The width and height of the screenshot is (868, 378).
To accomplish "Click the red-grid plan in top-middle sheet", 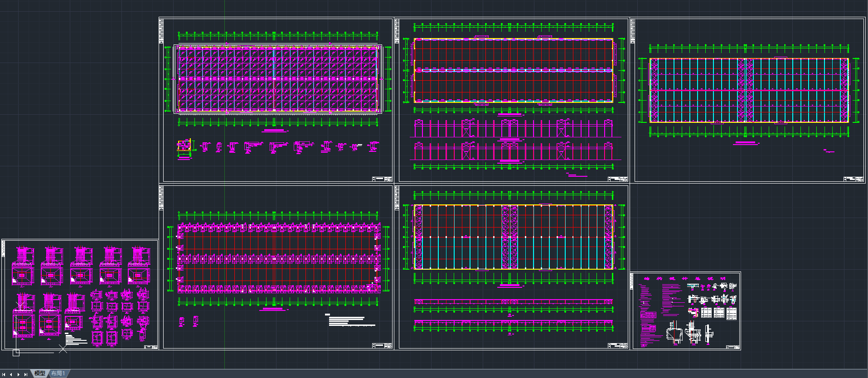I will point(513,70).
